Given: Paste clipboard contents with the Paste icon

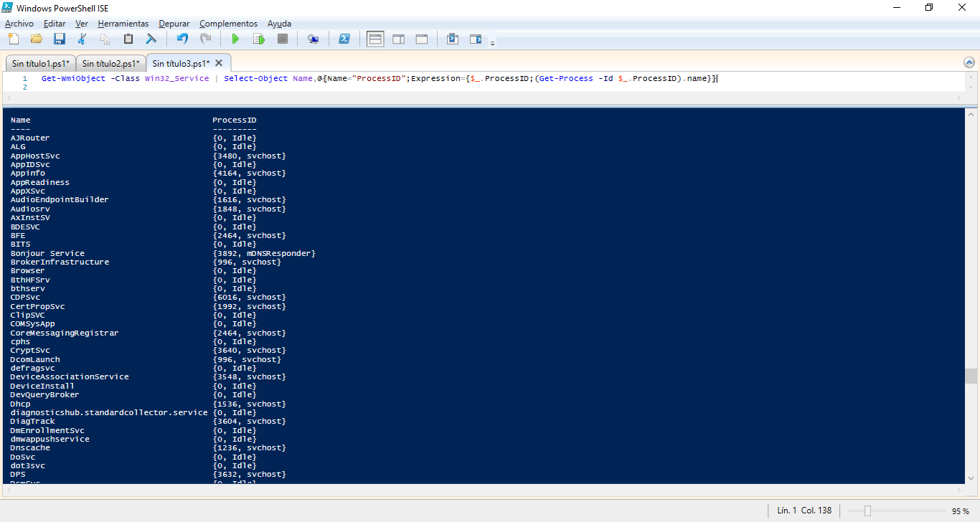Looking at the screenshot, I should pyautogui.click(x=128, y=39).
